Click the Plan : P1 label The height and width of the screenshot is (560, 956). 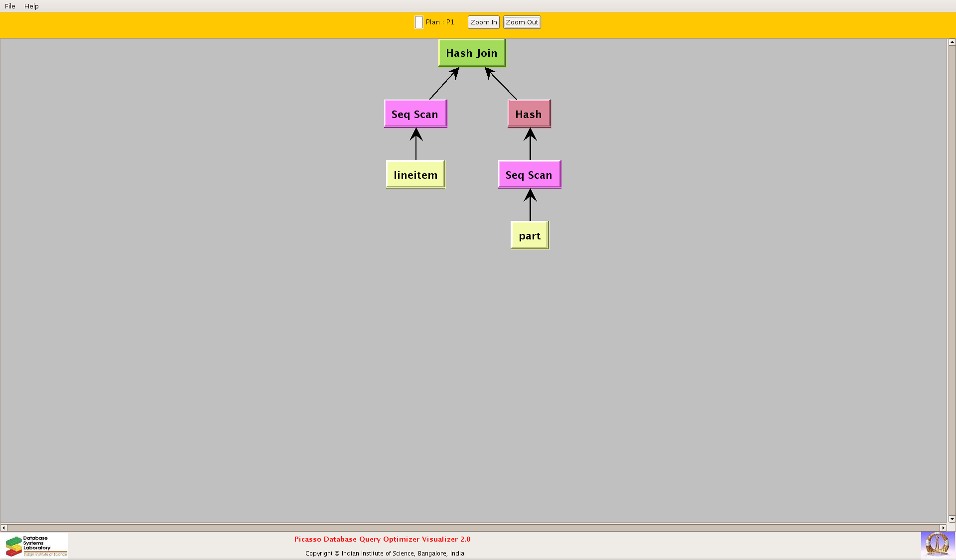point(440,22)
